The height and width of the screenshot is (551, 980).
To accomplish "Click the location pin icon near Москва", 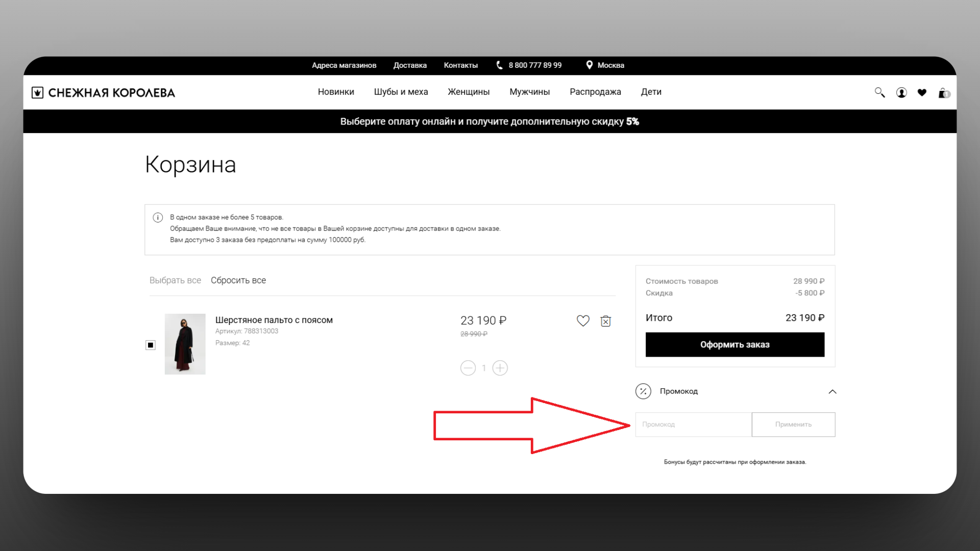I will pos(589,65).
